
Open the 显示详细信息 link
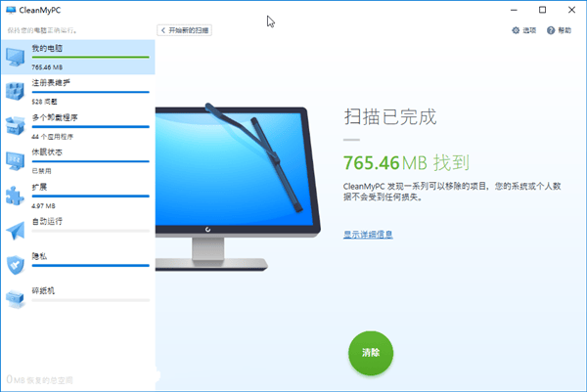click(368, 235)
